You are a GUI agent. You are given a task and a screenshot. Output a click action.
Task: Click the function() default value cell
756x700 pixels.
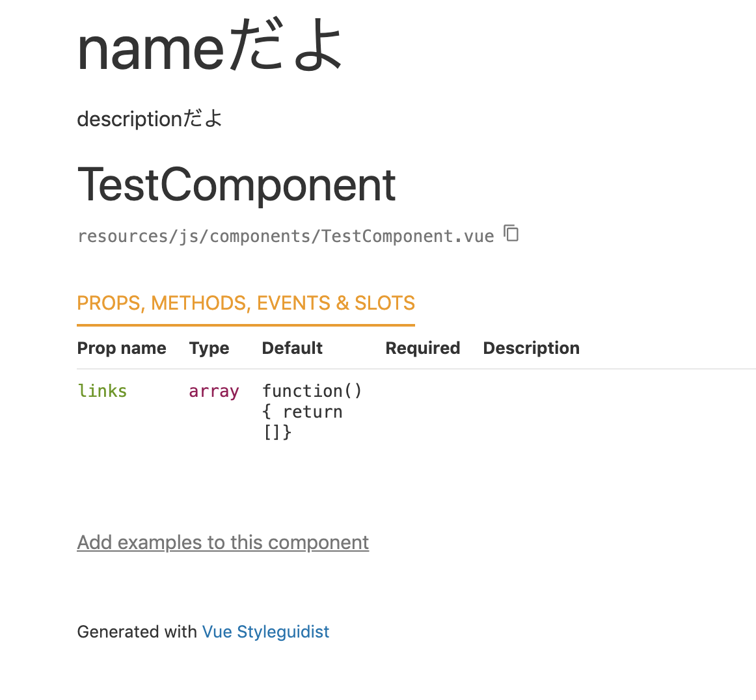(312, 411)
